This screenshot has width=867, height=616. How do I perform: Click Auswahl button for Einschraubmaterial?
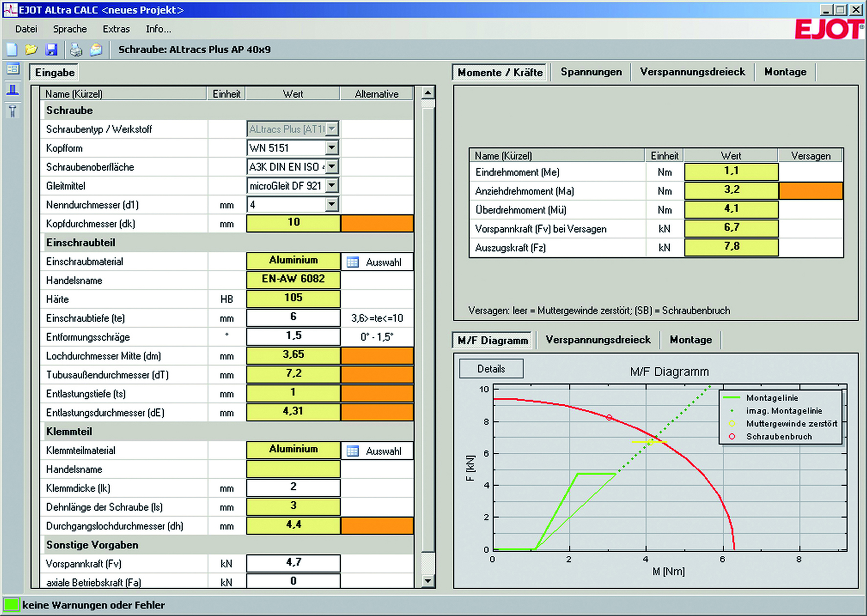click(x=377, y=262)
